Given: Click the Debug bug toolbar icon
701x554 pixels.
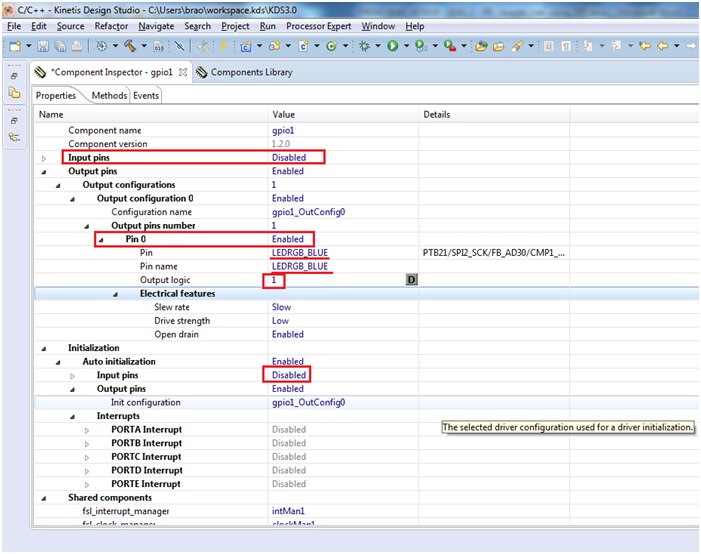Looking at the screenshot, I should 364,46.
